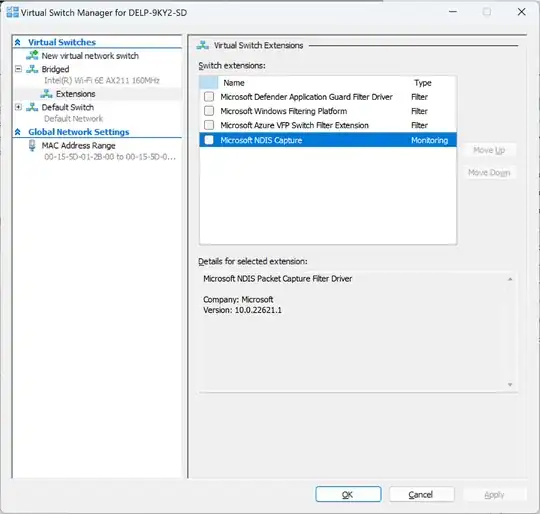Click the Virtual Switches section header

[x=62, y=42]
